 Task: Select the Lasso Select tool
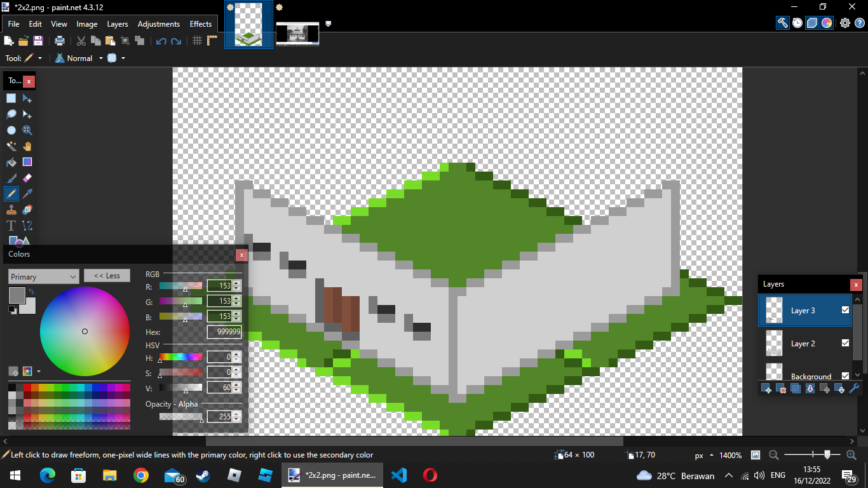[11, 114]
